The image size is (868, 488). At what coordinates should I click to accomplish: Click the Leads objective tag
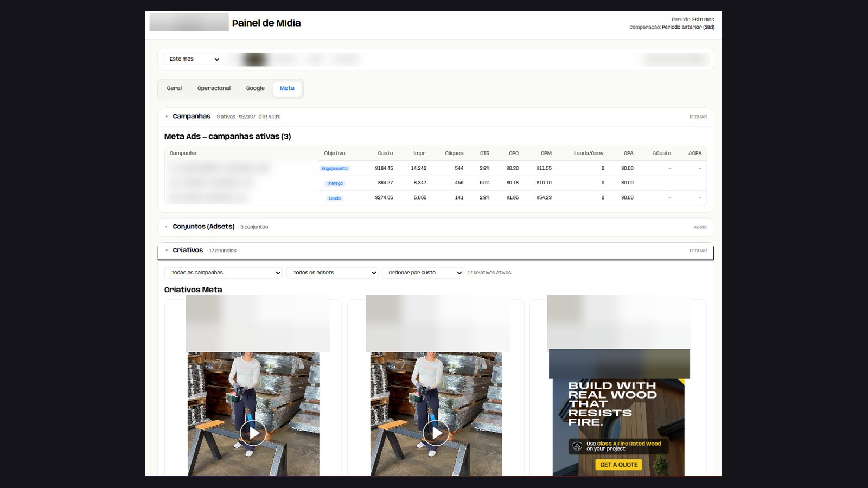click(335, 198)
